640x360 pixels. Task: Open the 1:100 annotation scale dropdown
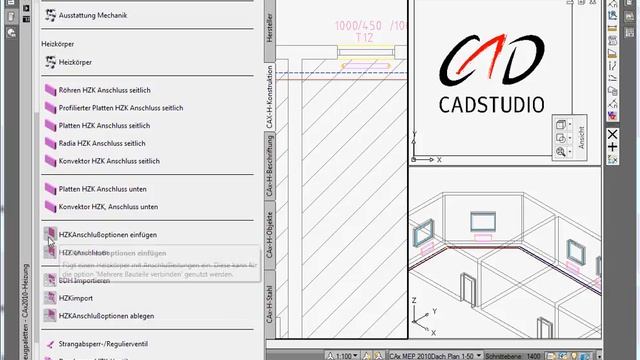click(342, 356)
